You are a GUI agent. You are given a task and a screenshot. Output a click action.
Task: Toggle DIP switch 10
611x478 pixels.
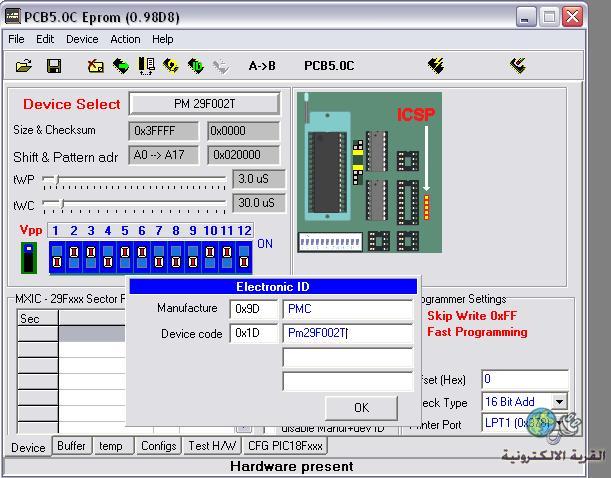[x=210, y=258]
